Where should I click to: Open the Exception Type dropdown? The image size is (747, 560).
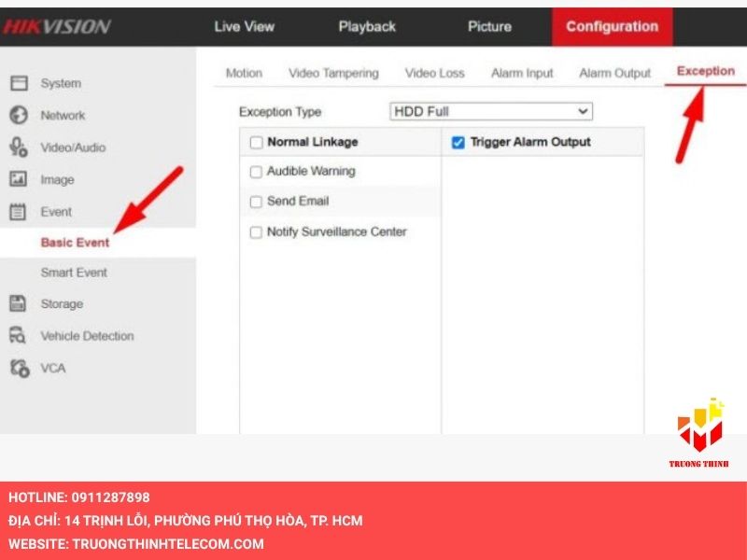(x=491, y=111)
